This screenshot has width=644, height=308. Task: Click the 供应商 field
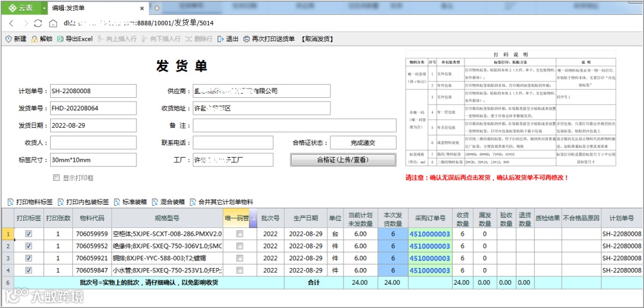pos(262,91)
